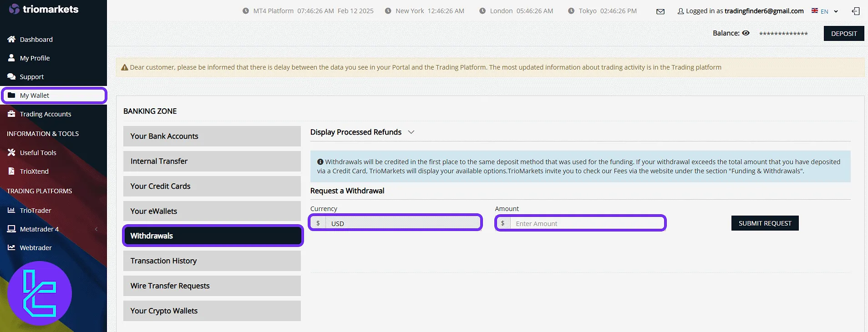This screenshot has height=332, width=868.
Task: Click the Dashboard home icon
Action: tap(11, 39)
